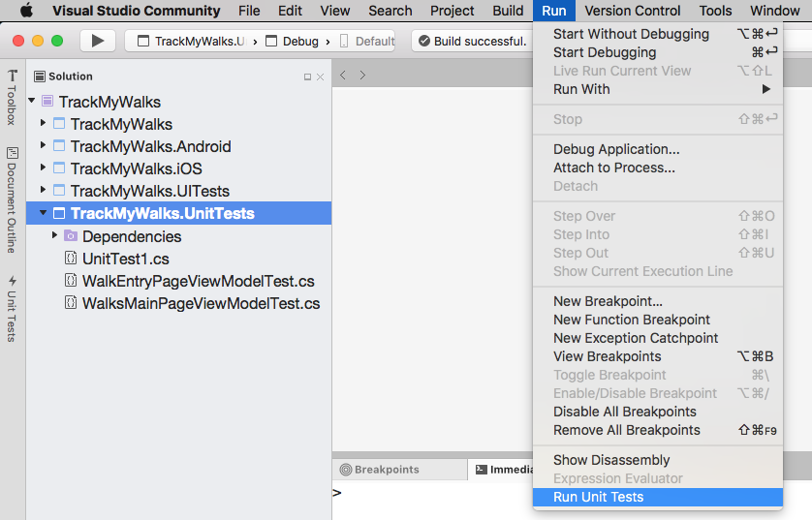Open the Project menu
The image size is (812, 520).
(x=453, y=11)
